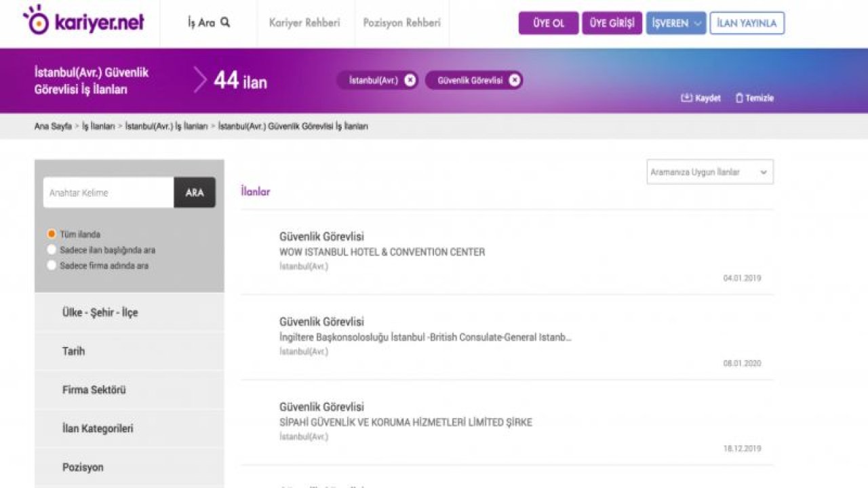Open the Pozisyon Rehberi menu
868x488 pixels.
click(x=401, y=22)
